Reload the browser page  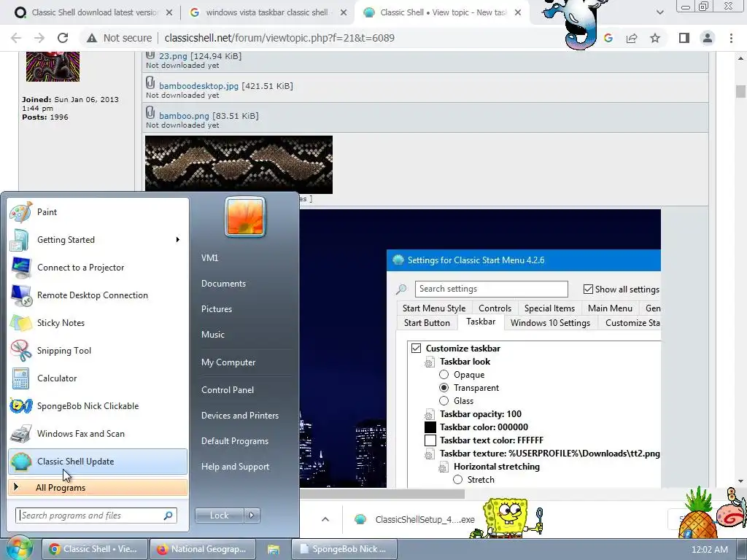[x=63, y=38]
